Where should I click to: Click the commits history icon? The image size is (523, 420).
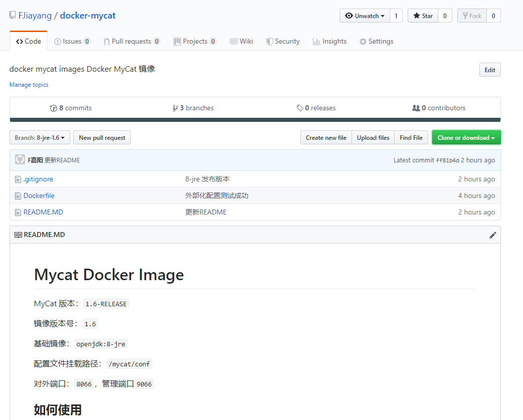(54, 108)
